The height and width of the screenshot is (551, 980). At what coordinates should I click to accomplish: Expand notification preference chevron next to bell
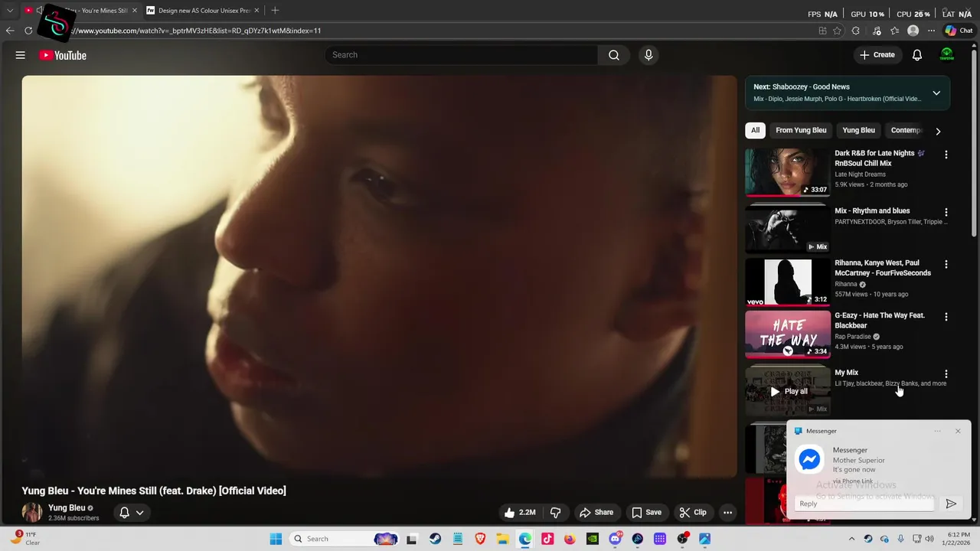(x=140, y=513)
